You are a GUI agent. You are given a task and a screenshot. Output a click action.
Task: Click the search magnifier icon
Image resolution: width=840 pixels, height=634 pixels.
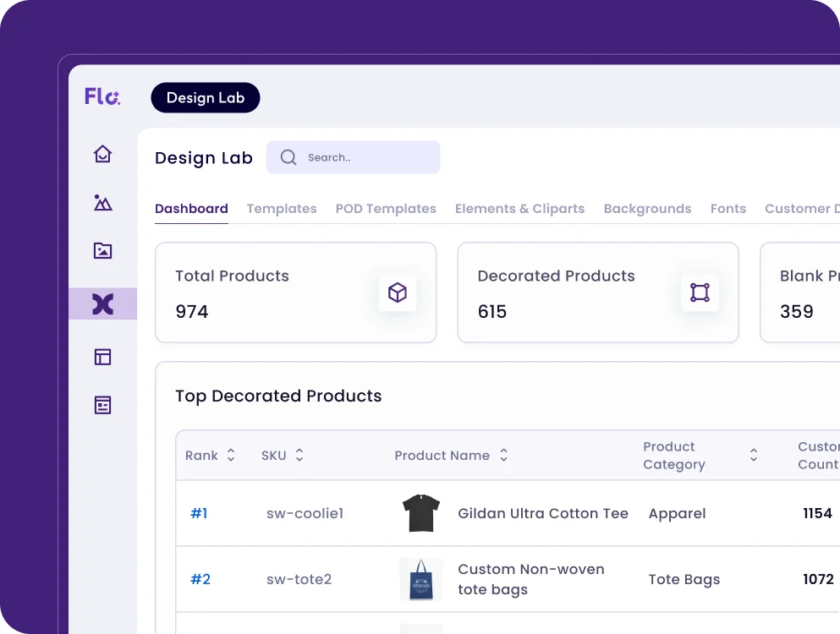point(288,157)
